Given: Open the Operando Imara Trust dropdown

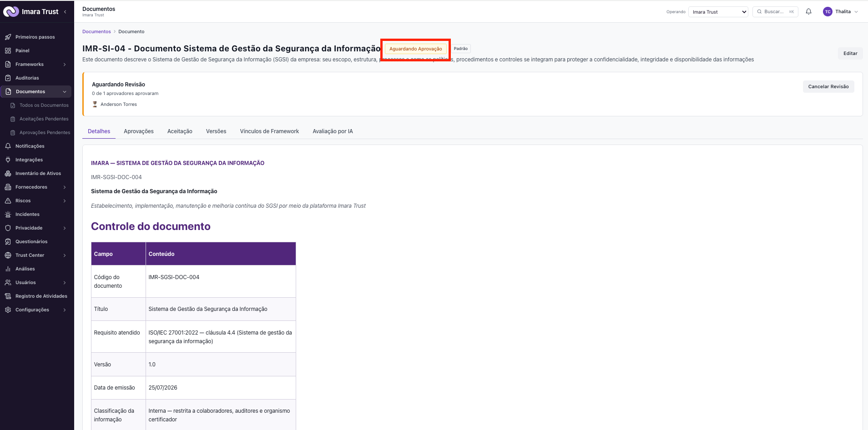Looking at the screenshot, I should click(x=718, y=12).
